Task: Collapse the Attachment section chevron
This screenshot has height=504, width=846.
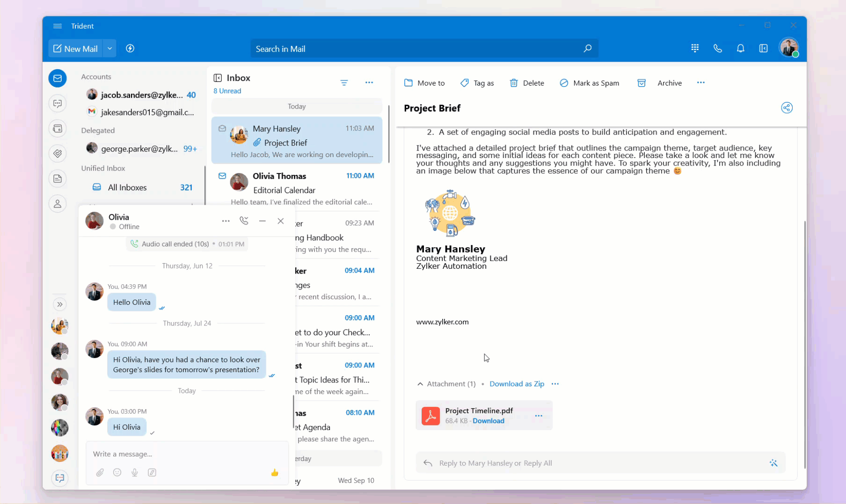Action: 420,384
